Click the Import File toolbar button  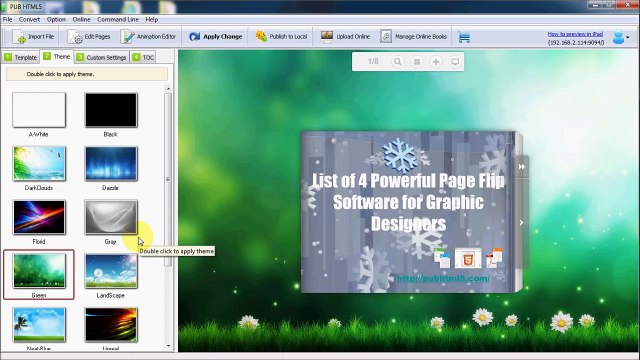coord(33,37)
